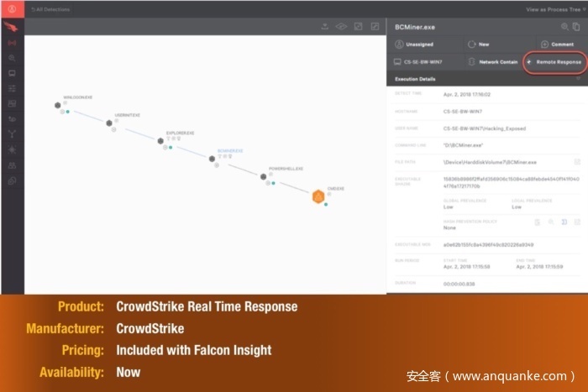The image size is (588, 392).
Task: Select the Global Prevalence Low value
Action: pyautogui.click(x=448, y=206)
